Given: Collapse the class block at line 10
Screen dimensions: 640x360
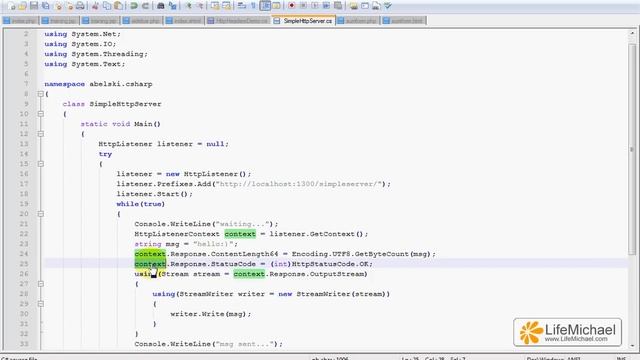Looking at the screenshot, I should tap(40, 114).
